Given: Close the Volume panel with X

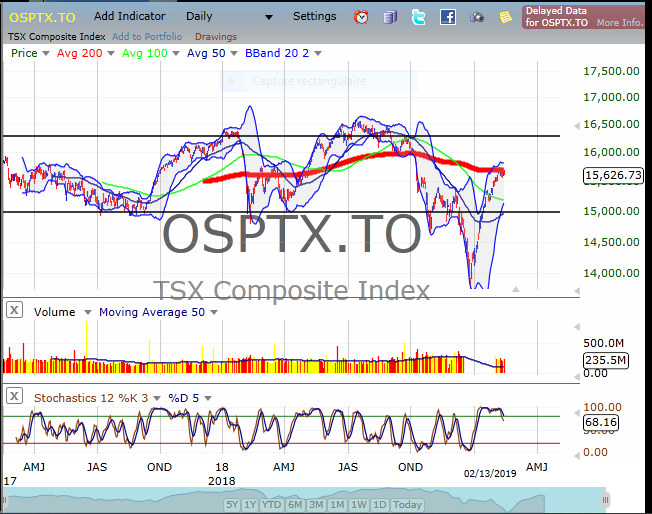Looking at the screenshot, I should [x=14, y=310].
